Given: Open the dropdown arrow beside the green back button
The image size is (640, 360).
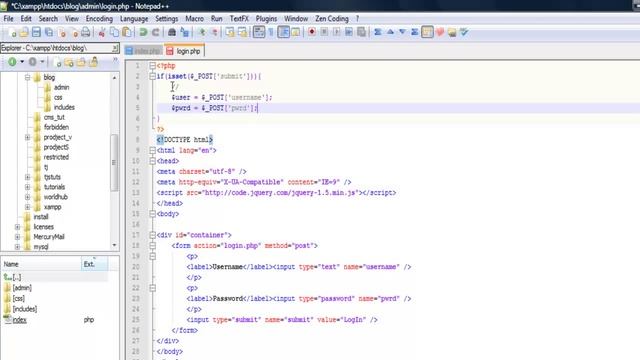Looking at the screenshot, I should coord(22,62).
